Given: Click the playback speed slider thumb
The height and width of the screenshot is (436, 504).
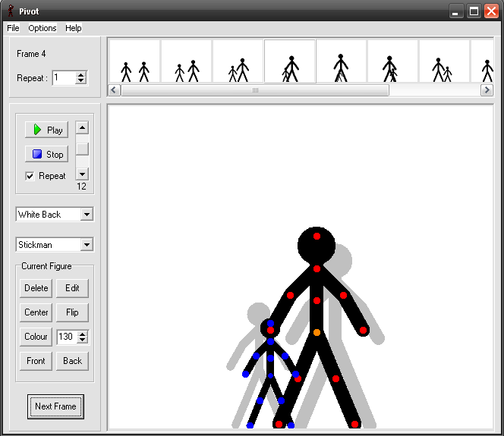Looking at the screenshot, I should 82,149.
